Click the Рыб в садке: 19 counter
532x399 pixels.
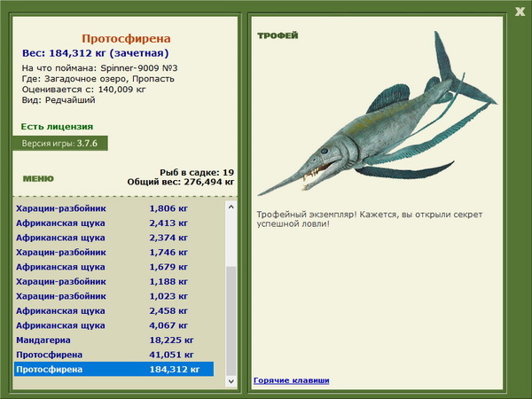(x=197, y=172)
